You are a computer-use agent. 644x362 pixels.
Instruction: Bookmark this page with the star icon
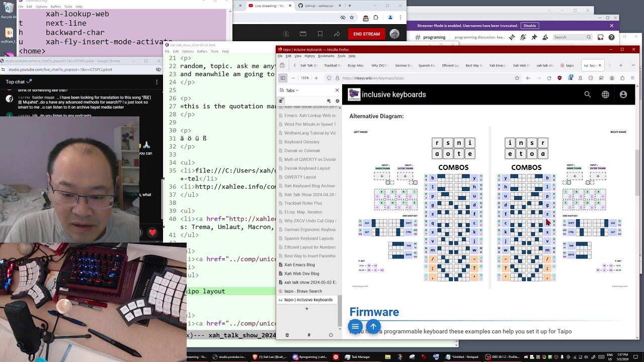click(x=517, y=78)
